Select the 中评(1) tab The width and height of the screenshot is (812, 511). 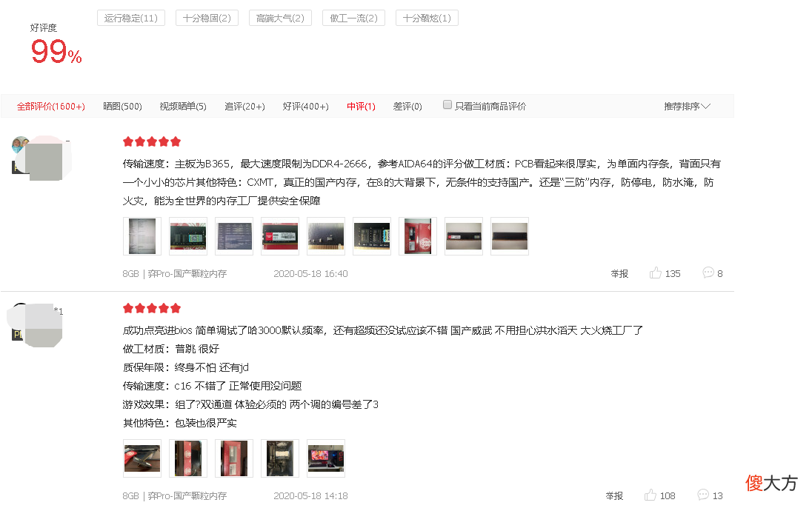pos(361,106)
